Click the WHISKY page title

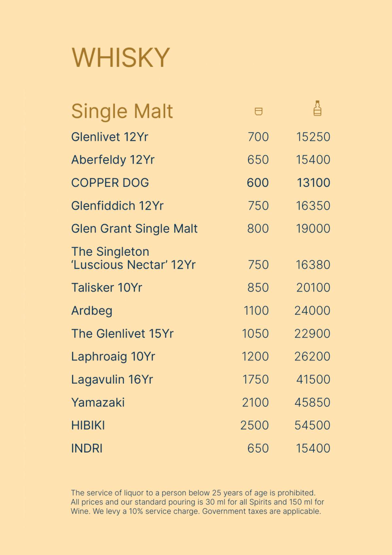[121, 58]
